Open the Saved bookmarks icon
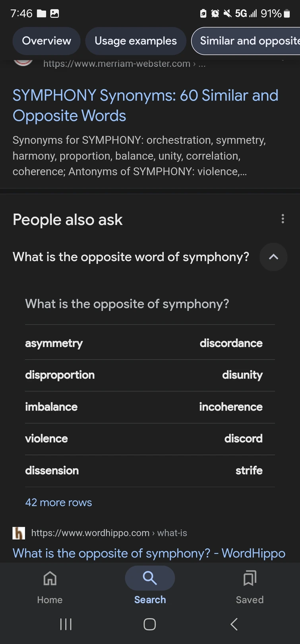Viewport: 300px width, 644px height. (x=250, y=578)
